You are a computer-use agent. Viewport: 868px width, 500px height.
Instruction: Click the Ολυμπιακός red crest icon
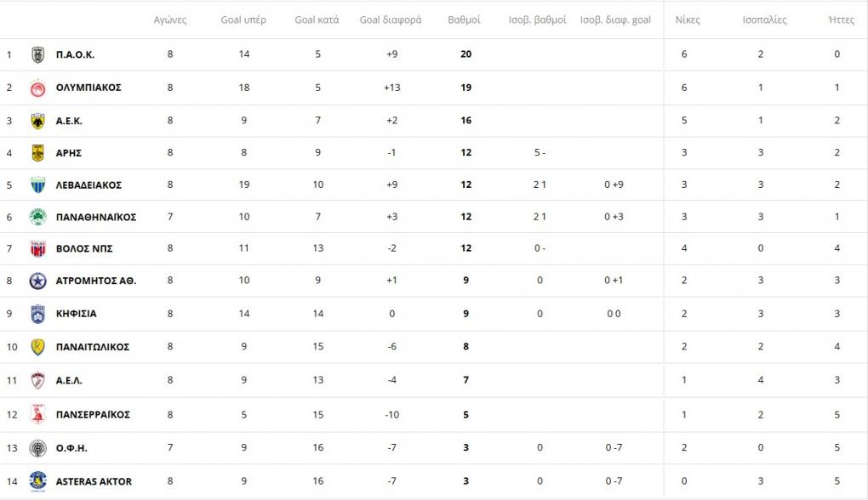37,88
